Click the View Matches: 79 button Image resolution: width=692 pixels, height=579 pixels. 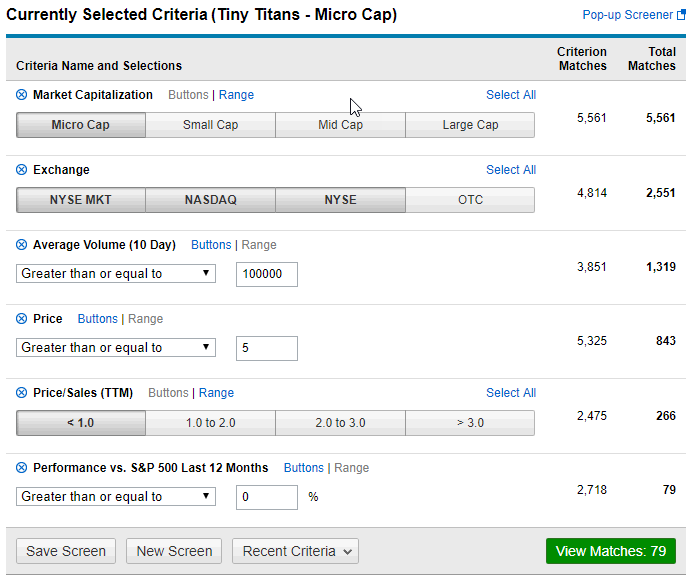[x=611, y=551]
